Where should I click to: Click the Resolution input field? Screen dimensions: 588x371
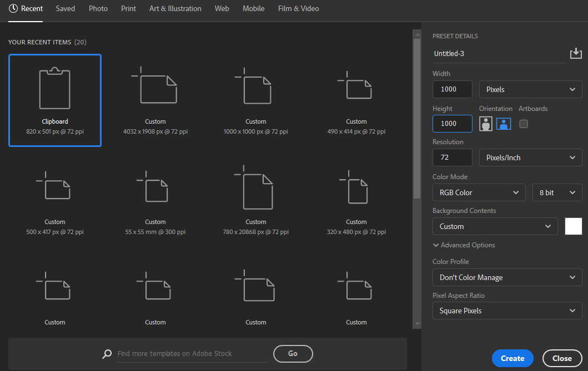click(x=453, y=157)
